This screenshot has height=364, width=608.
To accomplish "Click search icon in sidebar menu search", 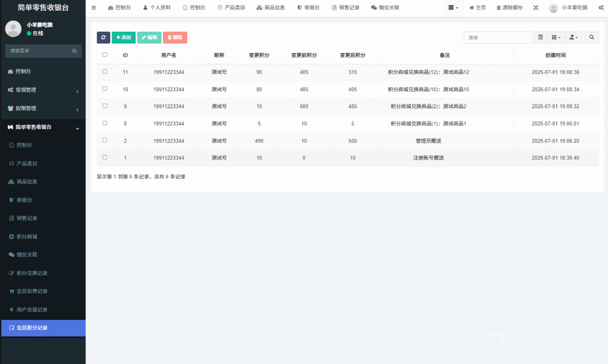I will (x=74, y=51).
